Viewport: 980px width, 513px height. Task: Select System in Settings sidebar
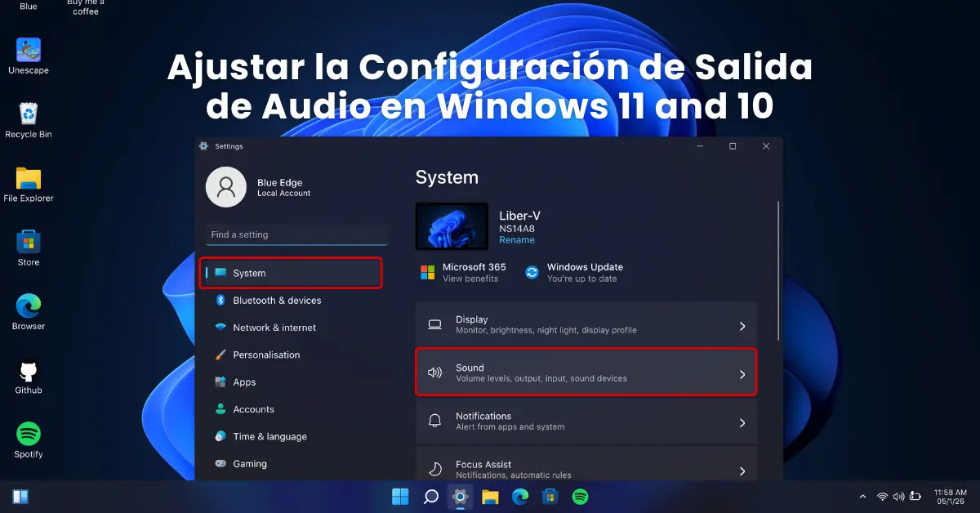[x=291, y=273]
